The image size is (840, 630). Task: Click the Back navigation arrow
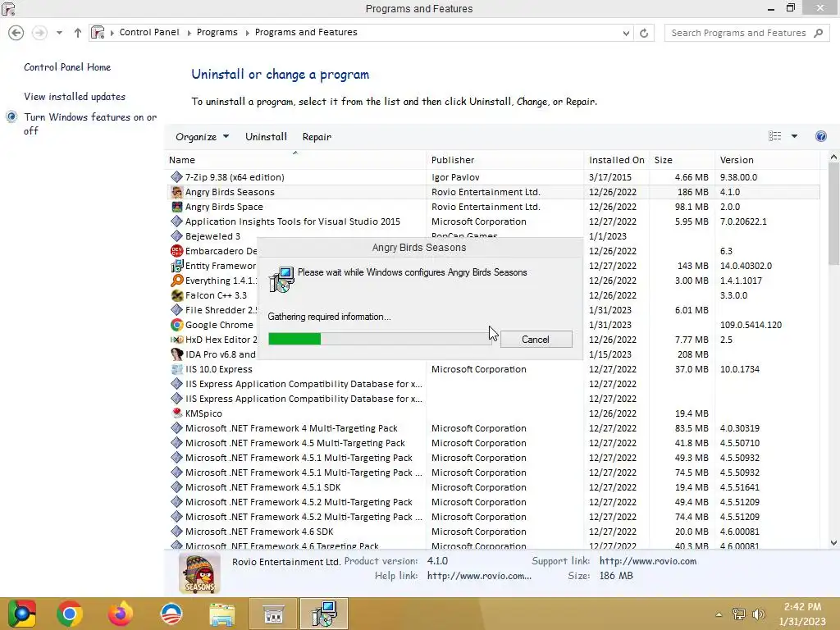(16, 33)
